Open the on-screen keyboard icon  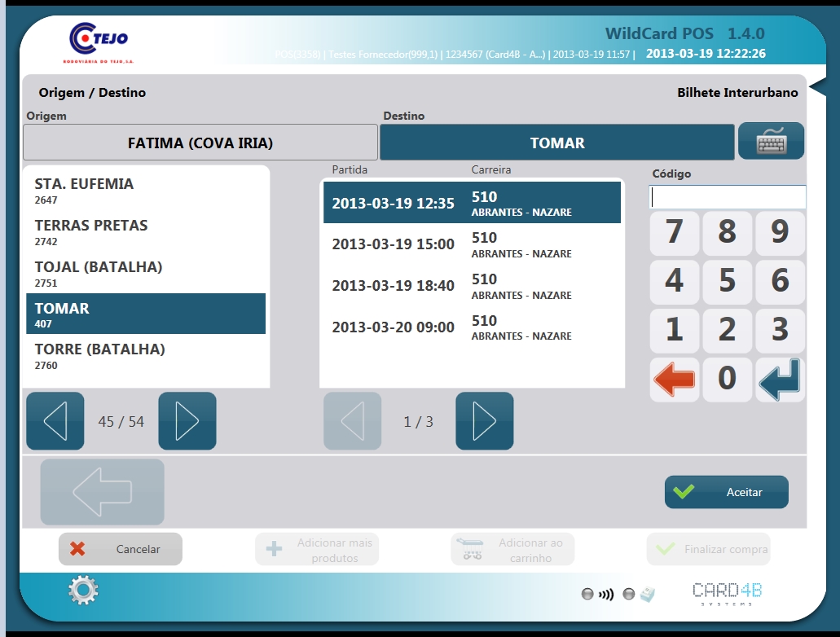[x=771, y=142]
